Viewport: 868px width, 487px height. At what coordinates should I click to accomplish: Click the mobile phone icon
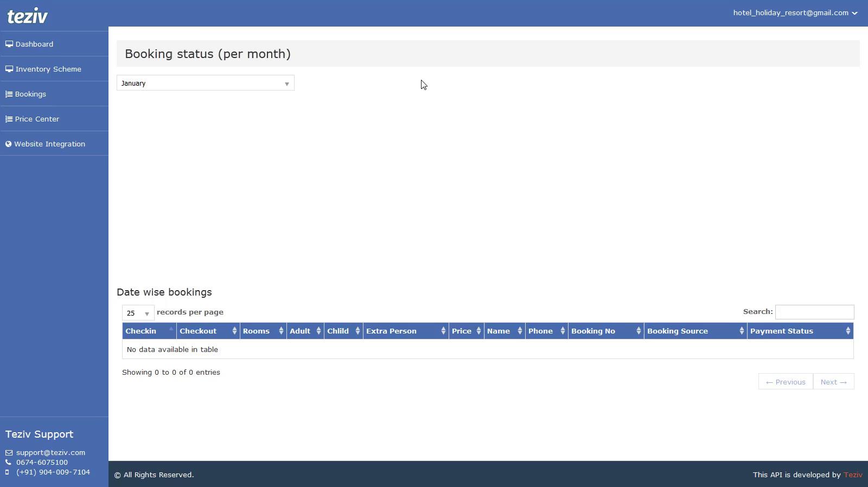(x=7, y=472)
